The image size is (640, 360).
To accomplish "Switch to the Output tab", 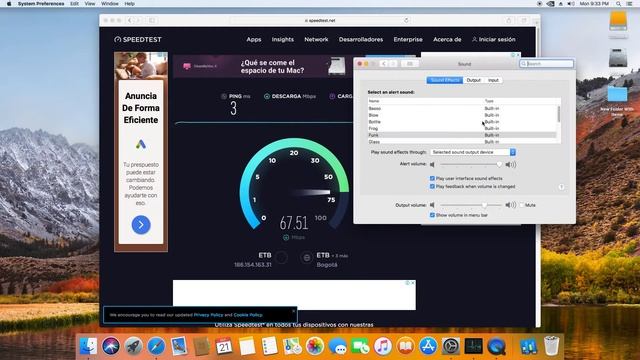I will click(x=473, y=80).
